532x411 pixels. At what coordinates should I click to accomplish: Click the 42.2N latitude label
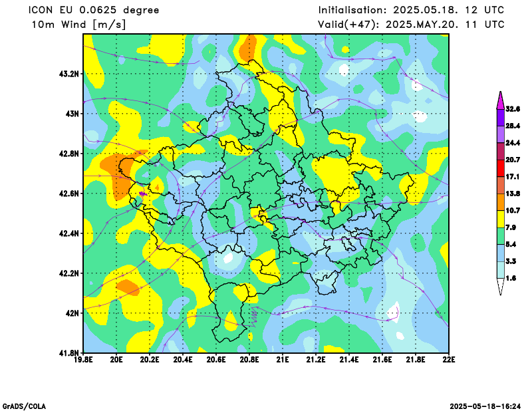pos(69,273)
